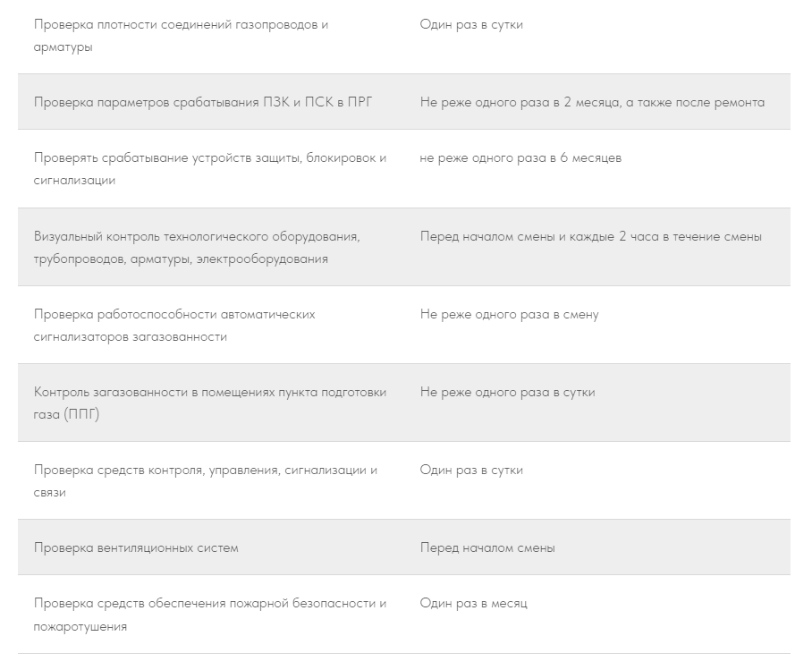Select "Перед началом смены и каждые 2 часа" cell
The image size is (812, 670).
click(591, 237)
